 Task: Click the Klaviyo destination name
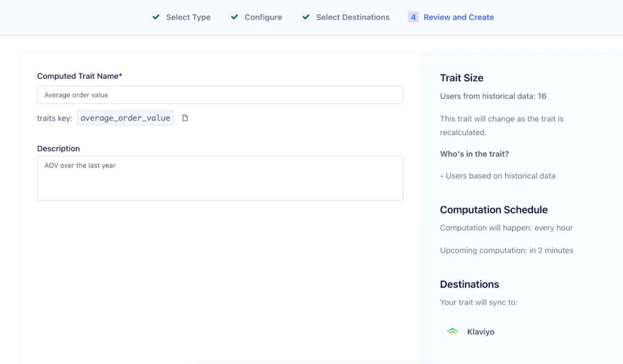[480, 332]
